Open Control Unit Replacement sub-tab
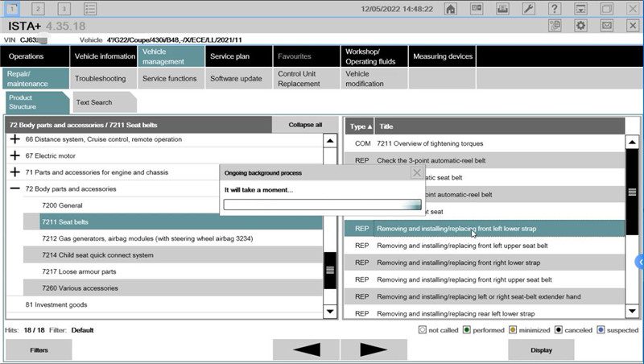Screen dimensions: 644x364 [307, 78]
